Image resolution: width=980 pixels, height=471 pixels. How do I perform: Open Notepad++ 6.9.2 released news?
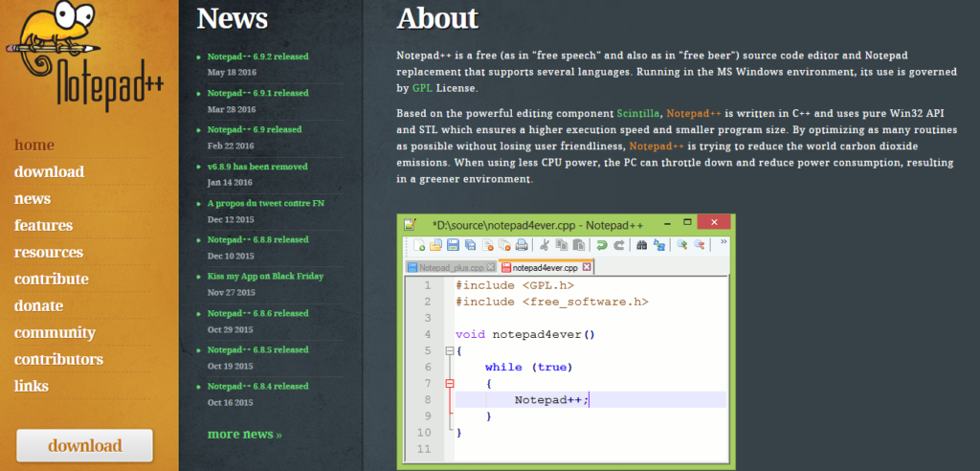click(258, 56)
